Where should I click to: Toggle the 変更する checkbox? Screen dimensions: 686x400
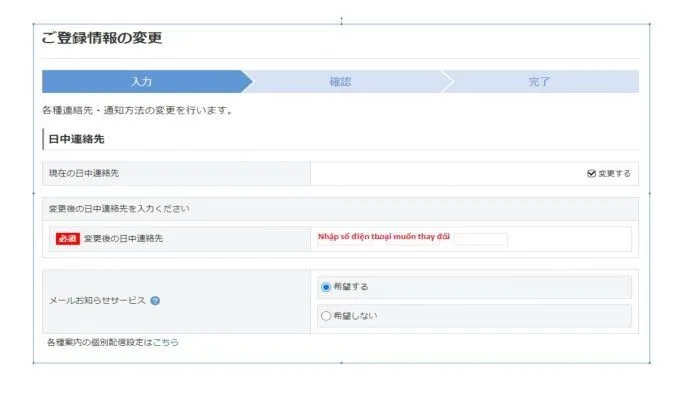pyautogui.click(x=592, y=174)
